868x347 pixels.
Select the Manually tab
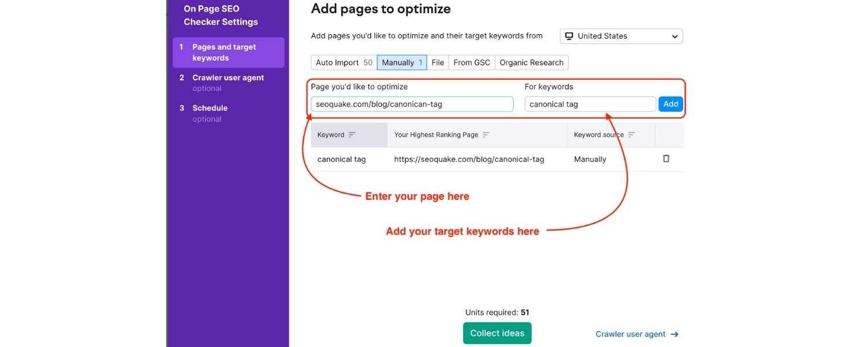tap(402, 62)
